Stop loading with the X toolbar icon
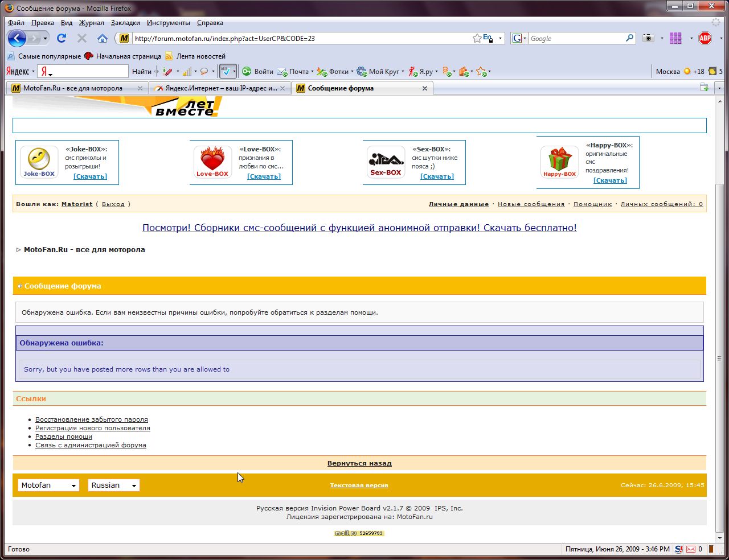Viewport: 729px width, 560px height. [x=82, y=38]
